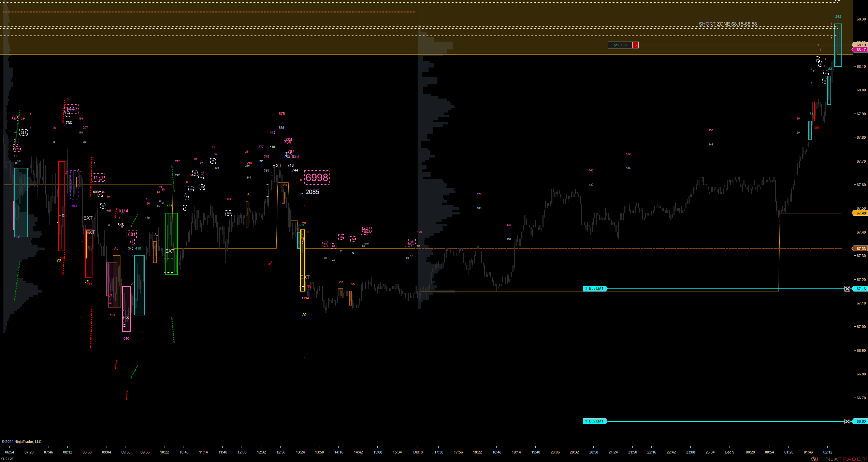Select the SHORT ZONE 68.15-68.58 text label

click(x=727, y=24)
